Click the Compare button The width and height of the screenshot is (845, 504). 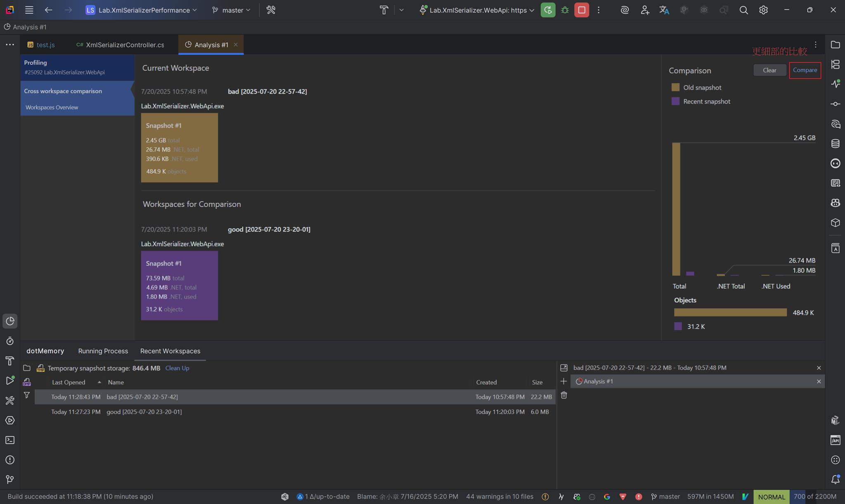[805, 70]
